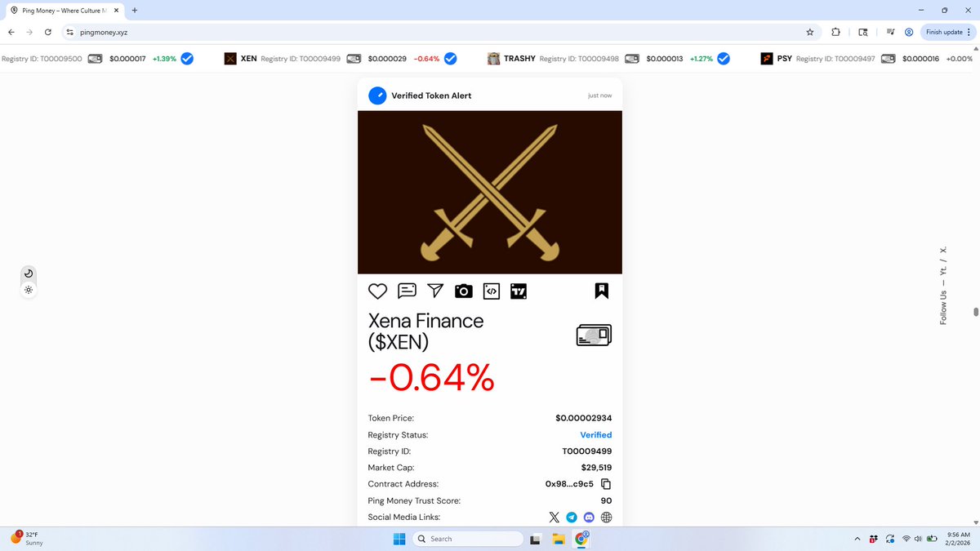Click XEN token in the ticker bar
The width and height of the screenshot is (980, 551).
(x=249, y=59)
